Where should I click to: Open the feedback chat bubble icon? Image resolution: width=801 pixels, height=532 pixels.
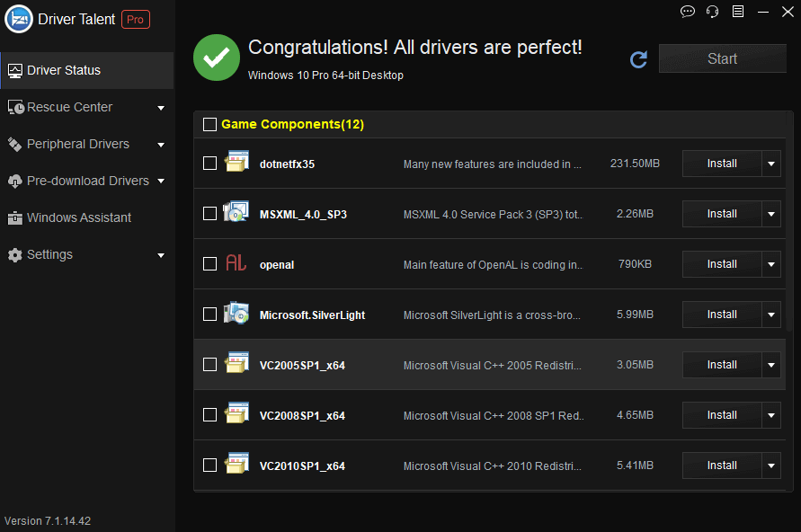[688, 11]
